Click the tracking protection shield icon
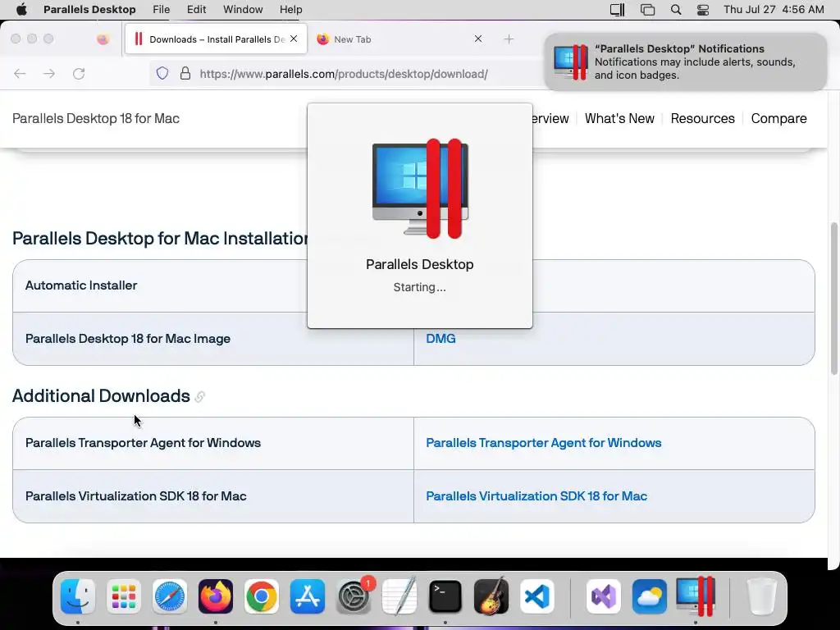The image size is (840, 630). [162, 73]
